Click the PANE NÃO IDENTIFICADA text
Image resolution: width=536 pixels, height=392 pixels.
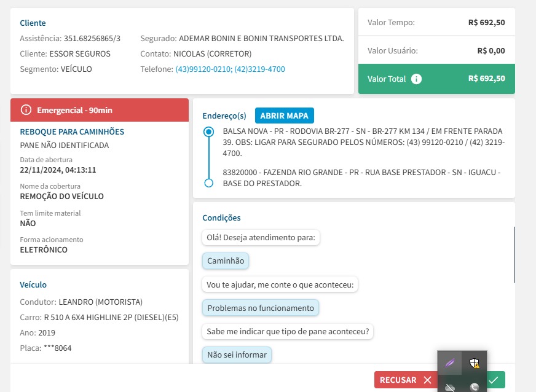pos(65,145)
